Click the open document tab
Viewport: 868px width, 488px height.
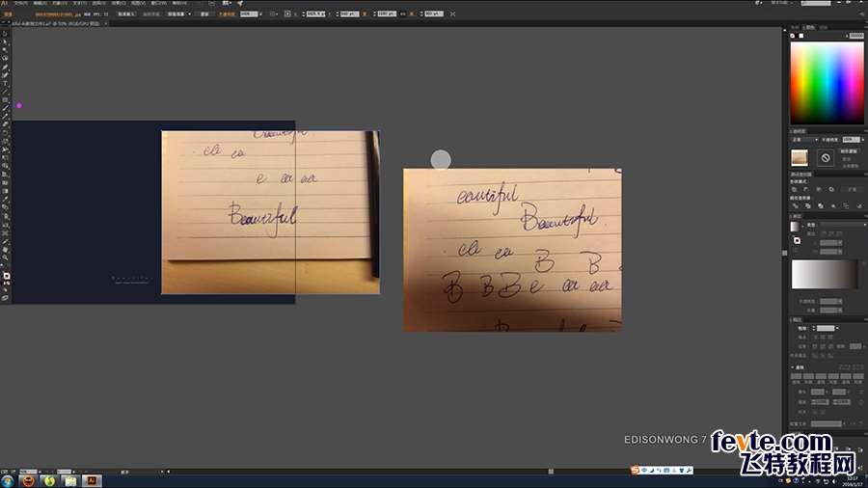(x=57, y=24)
